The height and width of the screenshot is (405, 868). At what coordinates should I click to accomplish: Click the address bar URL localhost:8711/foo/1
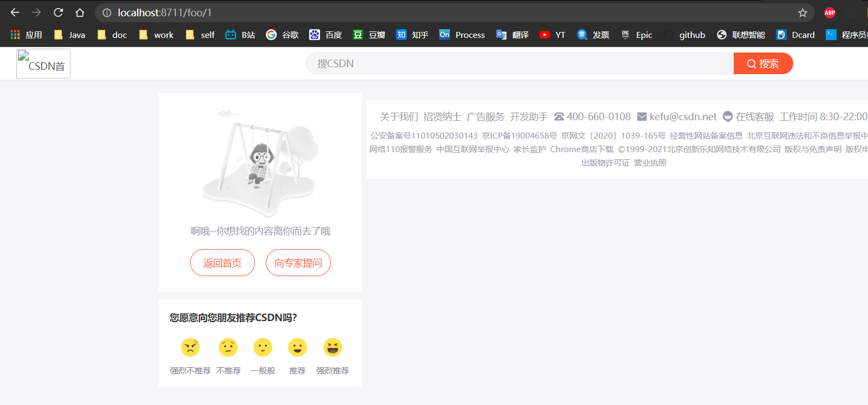[165, 12]
